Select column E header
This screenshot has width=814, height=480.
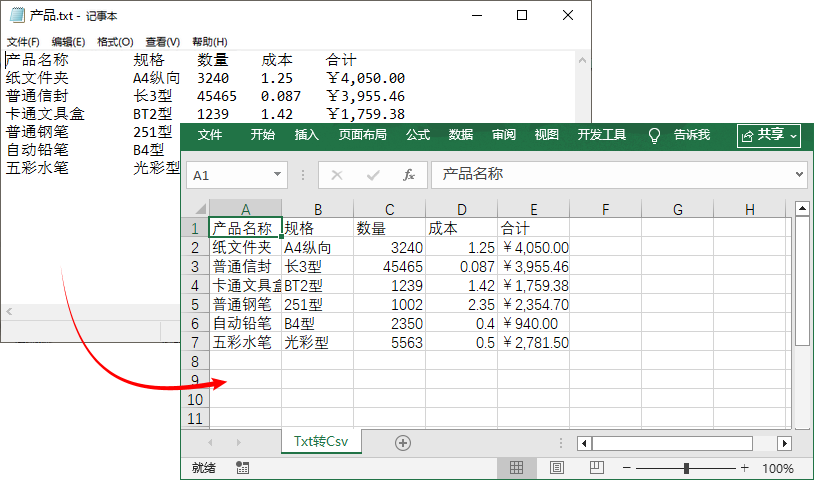(x=534, y=209)
